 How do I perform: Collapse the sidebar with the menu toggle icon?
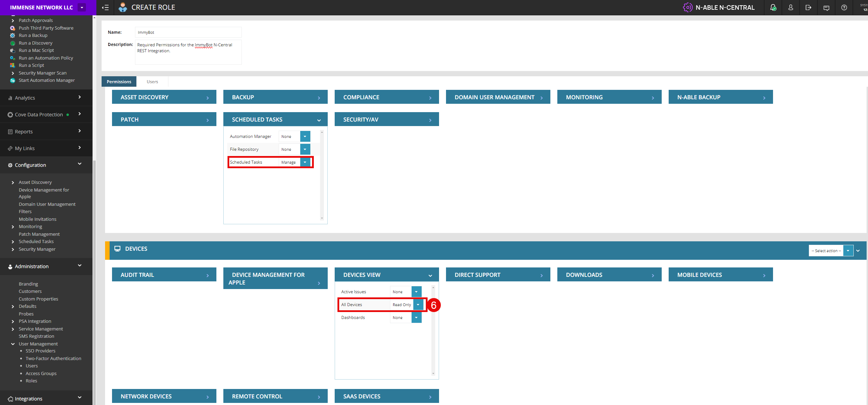click(x=105, y=7)
